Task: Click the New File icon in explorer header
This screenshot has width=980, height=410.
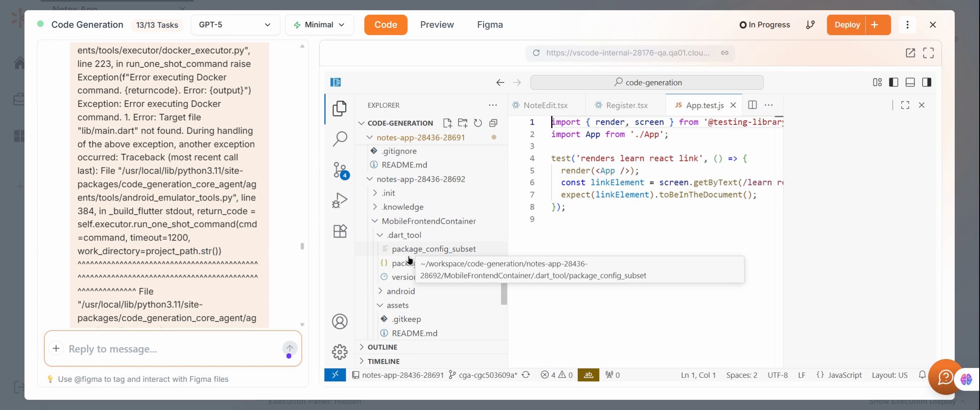Action: pyautogui.click(x=447, y=123)
